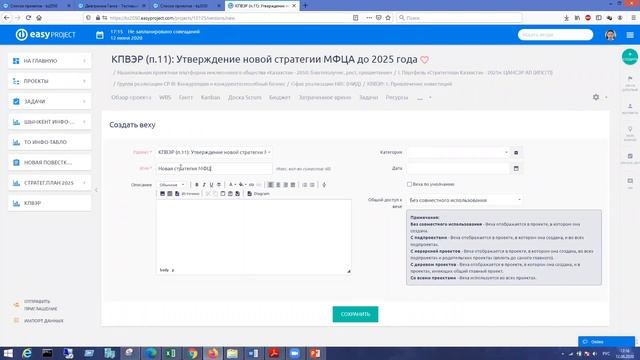Open ТО ИНФО-ТАБЛО in the sidebar
The height and width of the screenshot is (360, 640).
pos(50,142)
